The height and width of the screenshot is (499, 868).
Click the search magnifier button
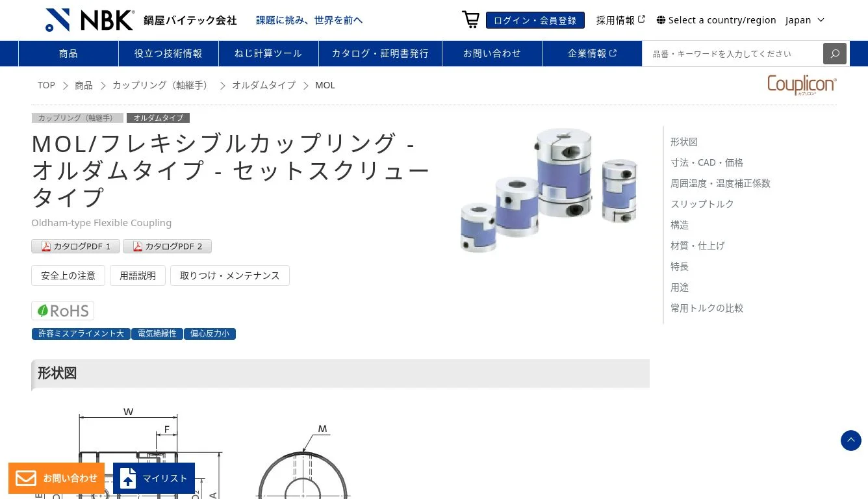click(x=835, y=53)
